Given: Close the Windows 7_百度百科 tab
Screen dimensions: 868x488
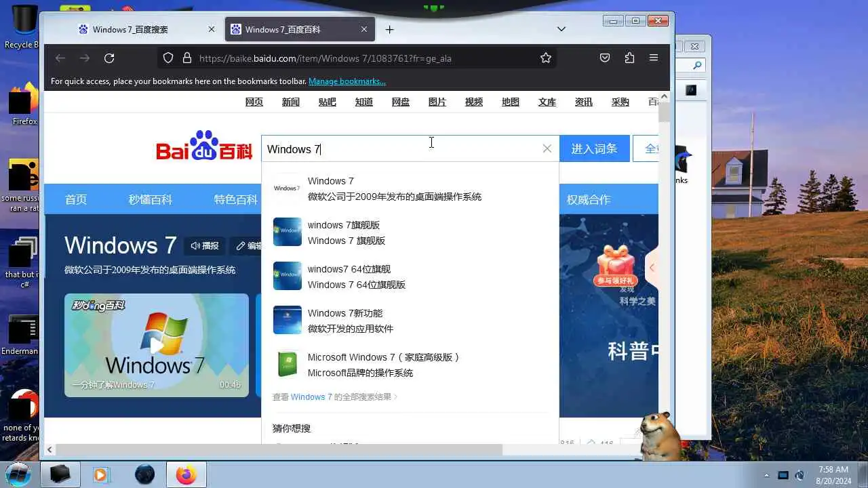Looking at the screenshot, I should 364,30.
